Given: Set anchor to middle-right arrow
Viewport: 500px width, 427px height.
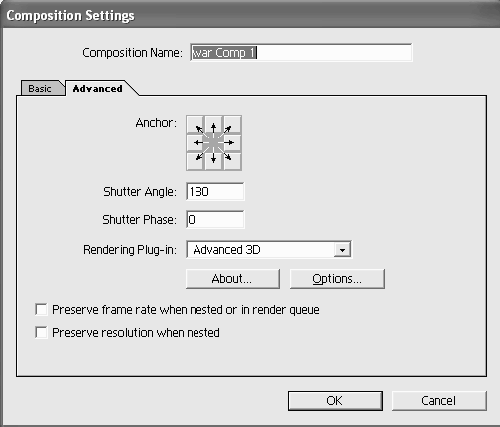Looking at the screenshot, I should (x=232, y=143).
